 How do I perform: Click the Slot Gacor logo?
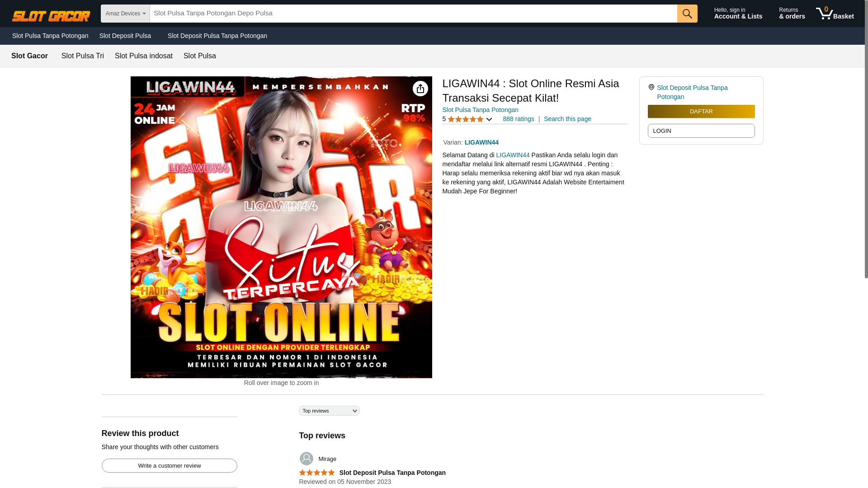click(x=51, y=16)
